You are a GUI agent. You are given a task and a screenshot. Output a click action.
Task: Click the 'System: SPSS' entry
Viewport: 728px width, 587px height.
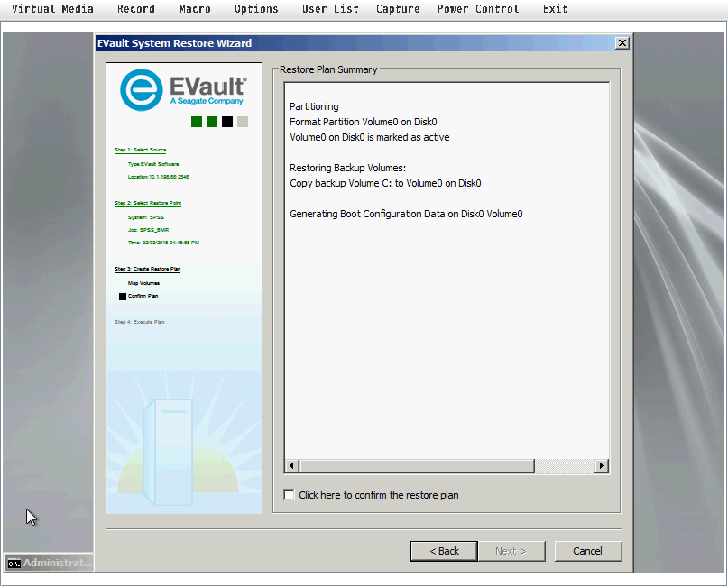pos(146,217)
